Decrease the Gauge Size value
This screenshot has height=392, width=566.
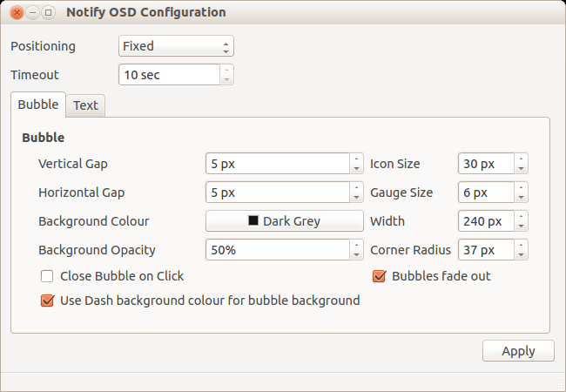pyautogui.click(x=521, y=197)
